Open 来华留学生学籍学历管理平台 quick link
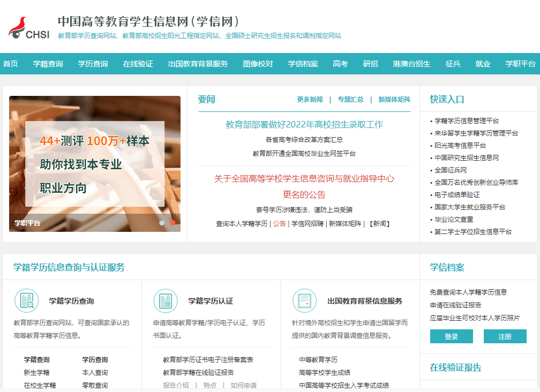 (476, 133)
